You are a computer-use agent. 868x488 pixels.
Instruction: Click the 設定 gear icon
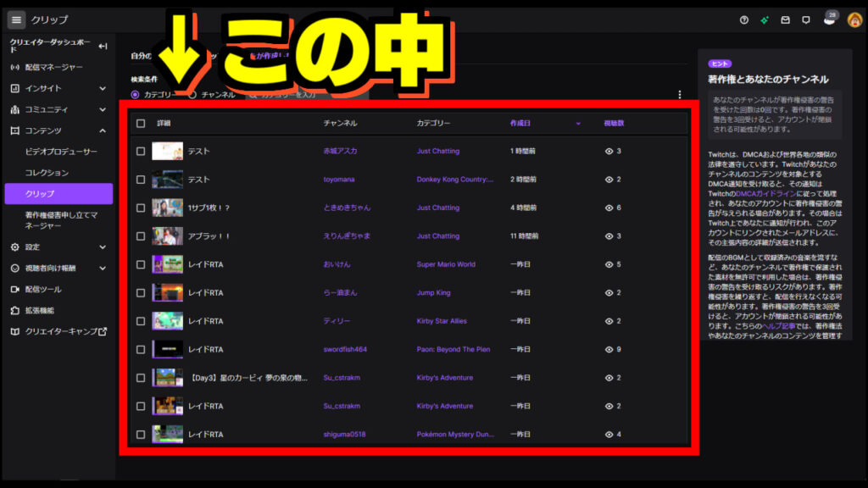tap(15, 247)
